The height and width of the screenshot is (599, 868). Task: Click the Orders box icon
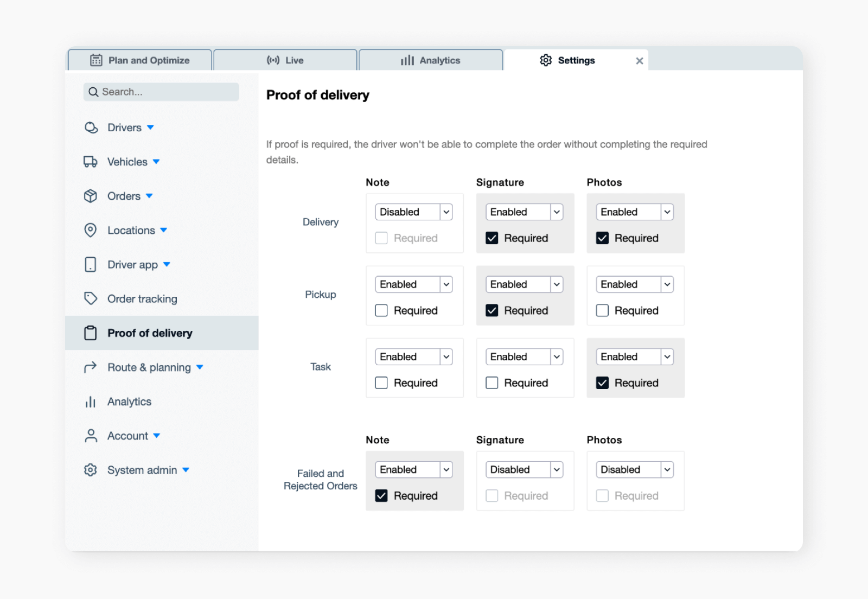pos(91,196)
